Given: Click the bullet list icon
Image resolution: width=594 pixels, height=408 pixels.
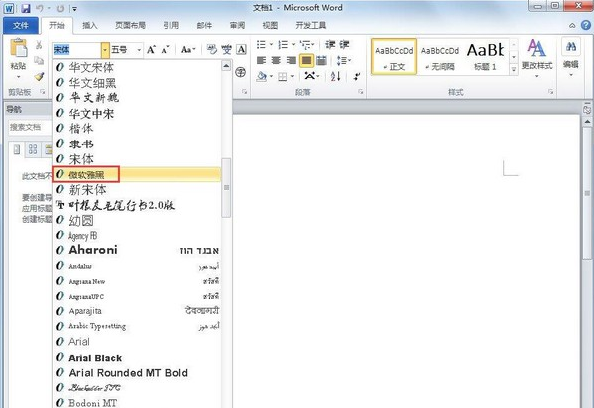Looking at the screenshot, I should 261,45.
